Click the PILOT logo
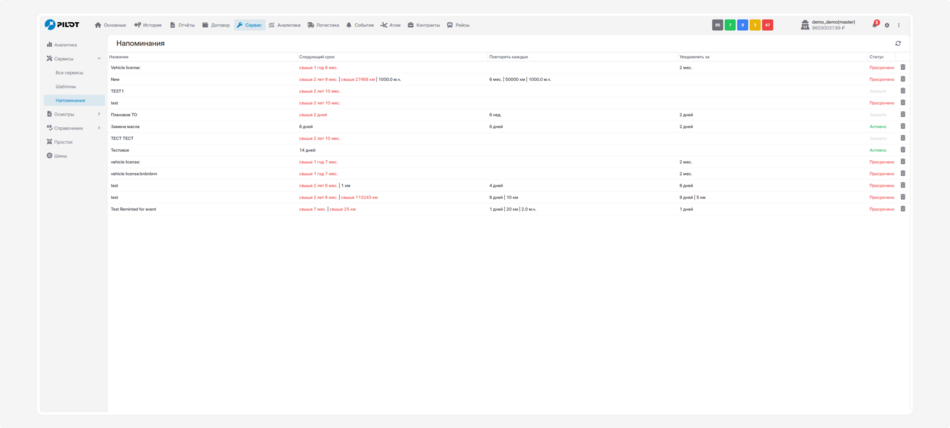Screen dimensions: 950x428 pyautogui.click(x=62, y=24)
